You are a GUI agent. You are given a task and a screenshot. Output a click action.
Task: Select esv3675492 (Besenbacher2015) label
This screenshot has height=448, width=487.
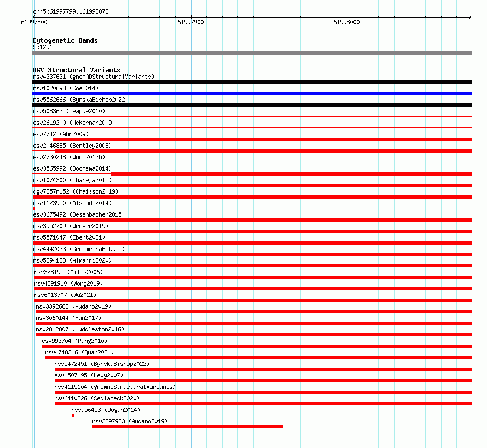pos(79,214)
